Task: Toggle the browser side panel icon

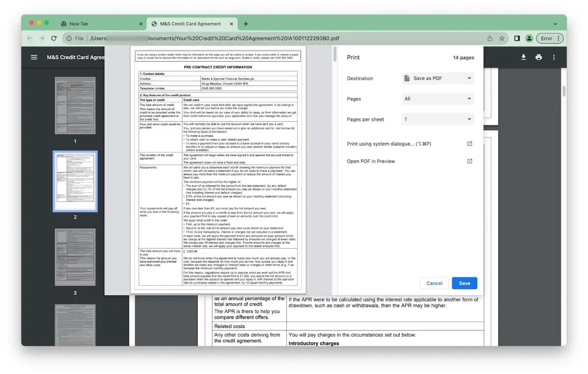Action: (517, 38)
